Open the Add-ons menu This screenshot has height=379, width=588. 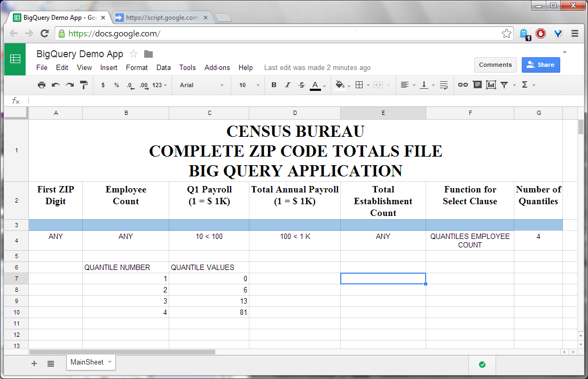(217, 67)
